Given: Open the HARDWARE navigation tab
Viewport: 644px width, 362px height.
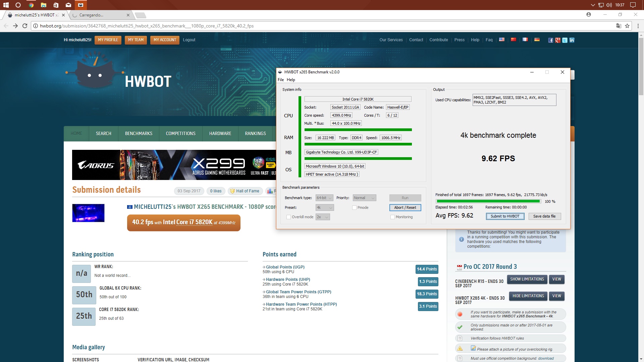Looking at the screenshot, I should pyautogui.click(x=220, y=133).
